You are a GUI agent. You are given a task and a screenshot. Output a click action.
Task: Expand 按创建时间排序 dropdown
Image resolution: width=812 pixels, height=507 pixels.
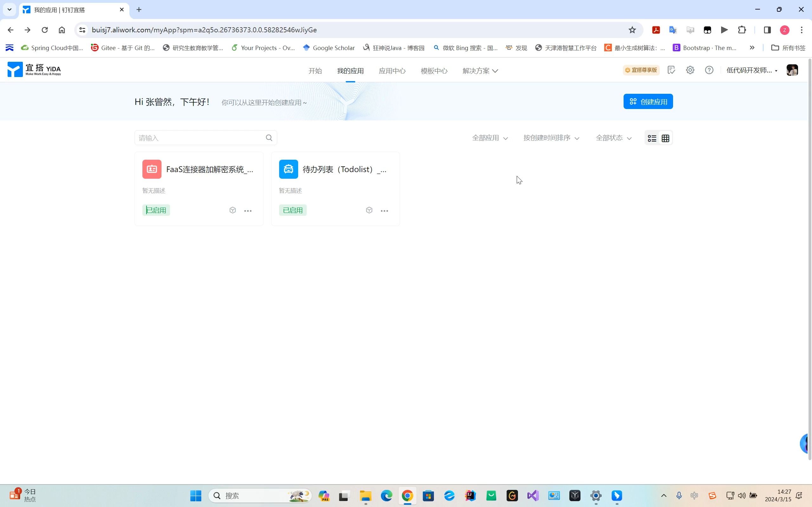549,138
